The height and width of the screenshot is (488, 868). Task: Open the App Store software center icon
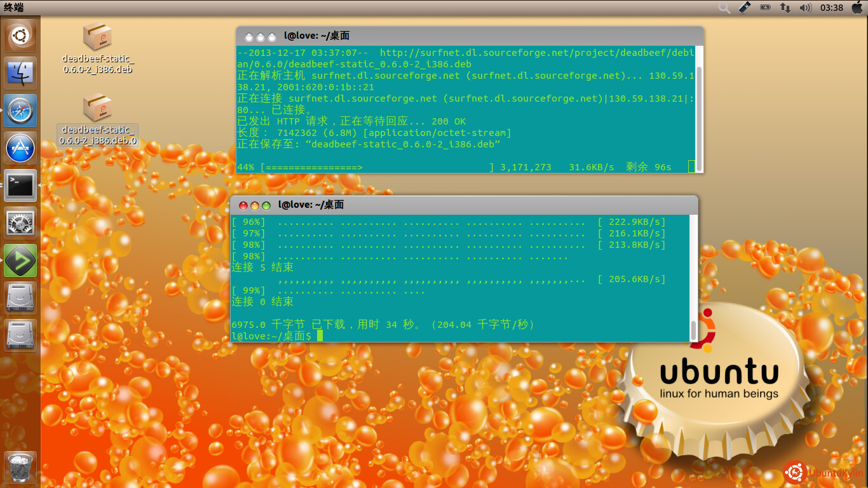pyautogui.click(x=20, y=148)
